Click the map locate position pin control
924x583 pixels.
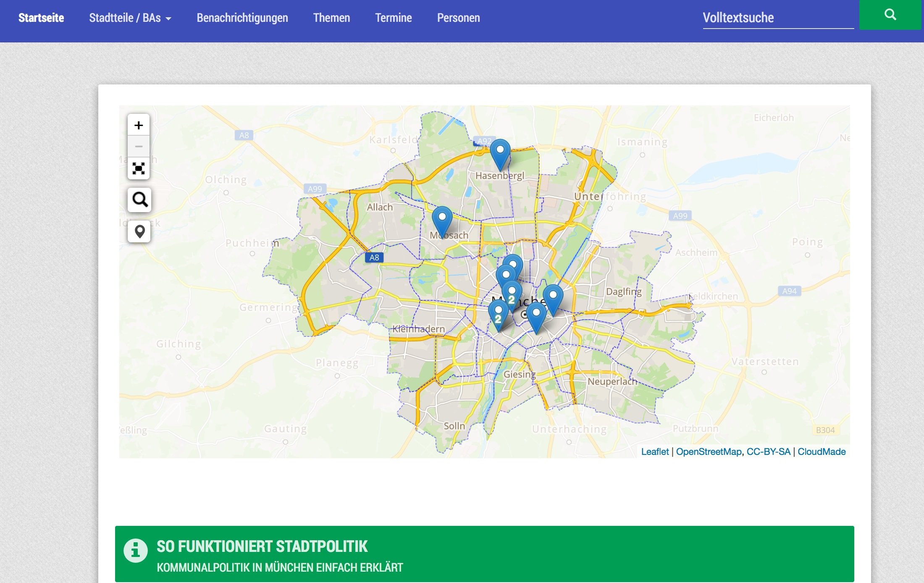click(139, 231)
